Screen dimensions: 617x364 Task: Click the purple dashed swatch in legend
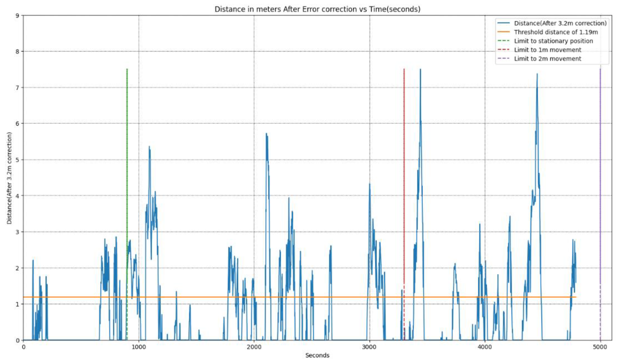[503, 59]
